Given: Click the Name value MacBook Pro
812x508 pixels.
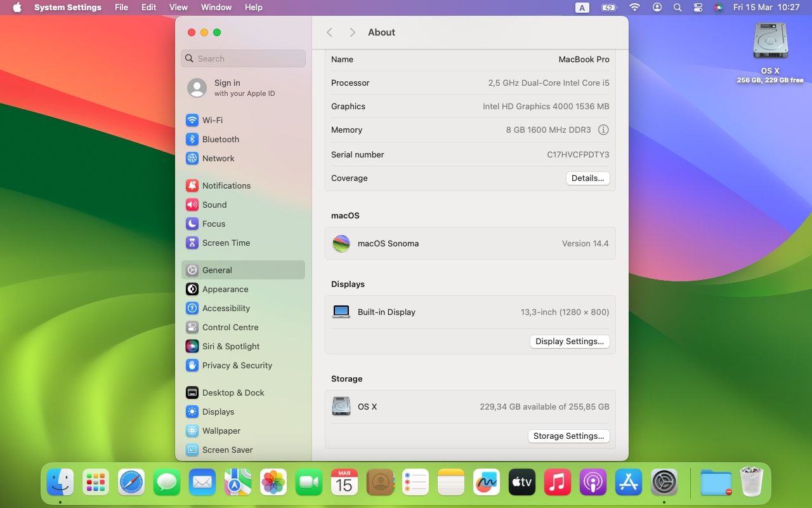Looking at the screenshot, I should pos(584,59).
